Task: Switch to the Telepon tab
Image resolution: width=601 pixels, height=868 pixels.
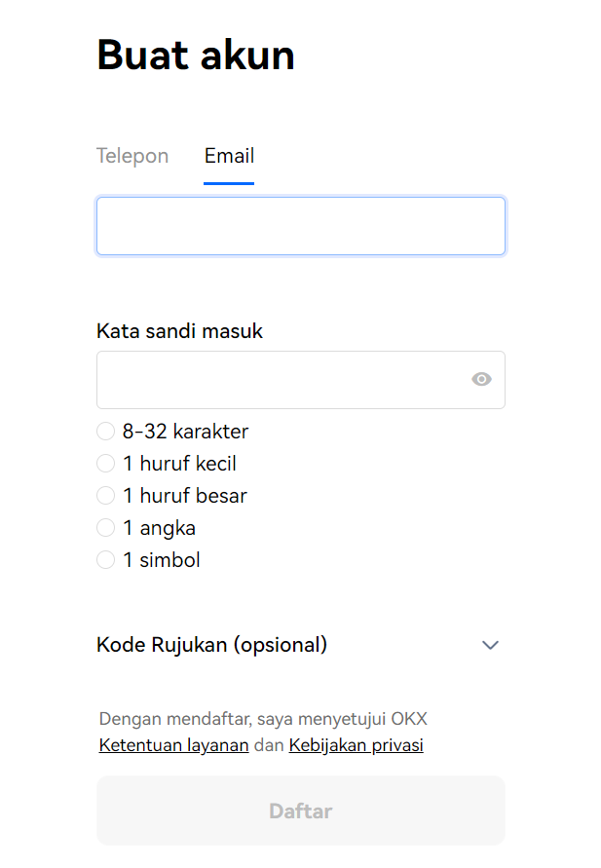Action: click(132, 156)
